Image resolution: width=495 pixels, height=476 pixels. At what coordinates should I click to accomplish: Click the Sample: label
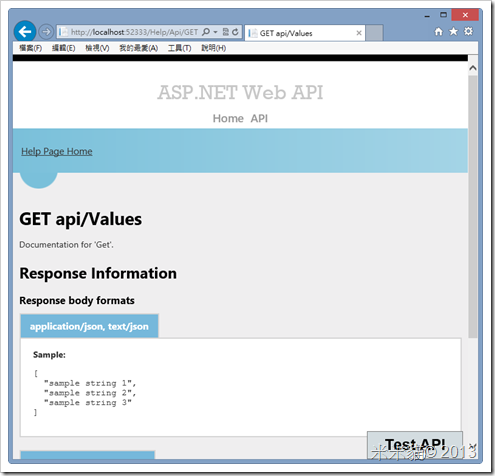coord(49,355)
